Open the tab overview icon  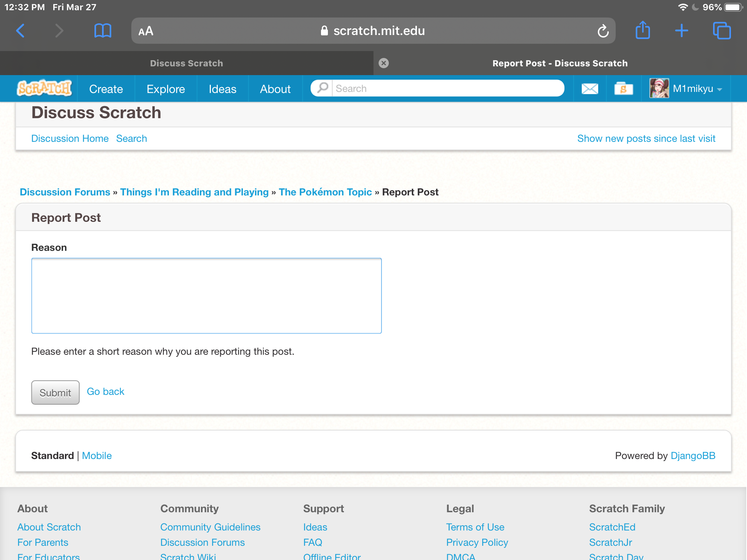pos(722,31)
